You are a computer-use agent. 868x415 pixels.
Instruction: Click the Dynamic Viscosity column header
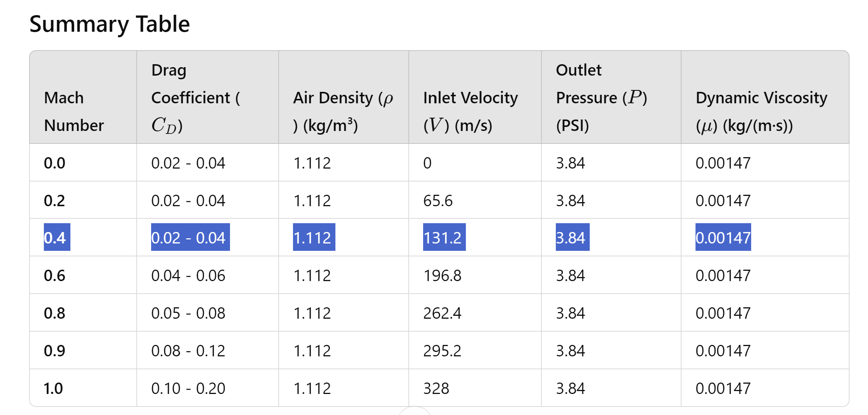[x=761, y=111]
